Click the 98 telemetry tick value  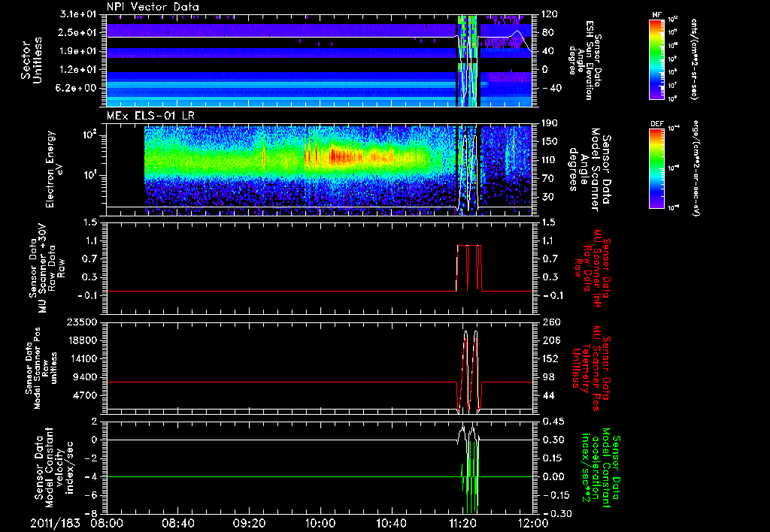point(547,377)
